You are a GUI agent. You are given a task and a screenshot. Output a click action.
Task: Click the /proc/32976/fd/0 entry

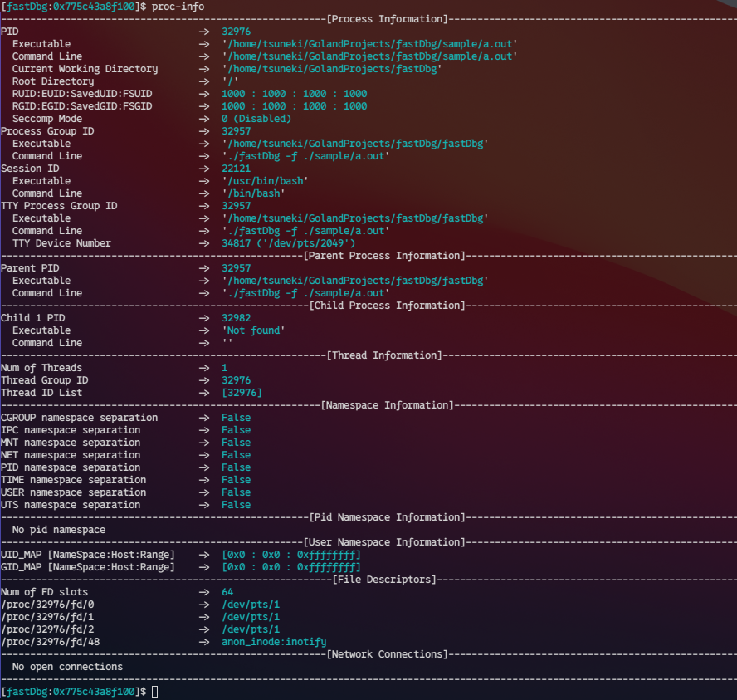47,605
